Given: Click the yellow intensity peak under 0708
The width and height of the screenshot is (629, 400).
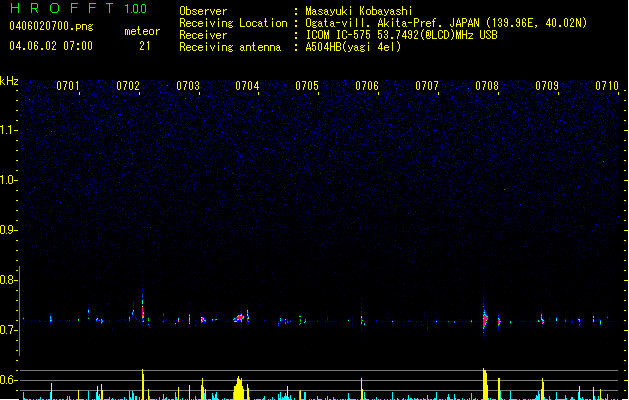Looking at the screenshot, I should tap(485, 384).
